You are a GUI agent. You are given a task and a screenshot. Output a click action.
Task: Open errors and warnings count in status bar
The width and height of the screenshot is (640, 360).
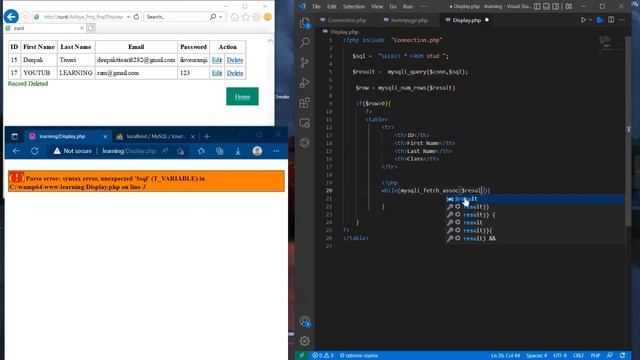(x=323, y=356)
